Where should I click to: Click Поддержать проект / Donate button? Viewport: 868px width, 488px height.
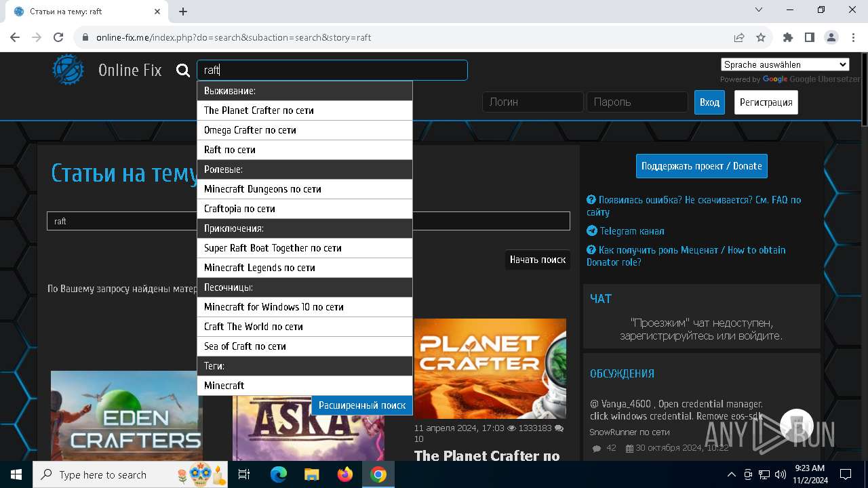click(702, 166)
